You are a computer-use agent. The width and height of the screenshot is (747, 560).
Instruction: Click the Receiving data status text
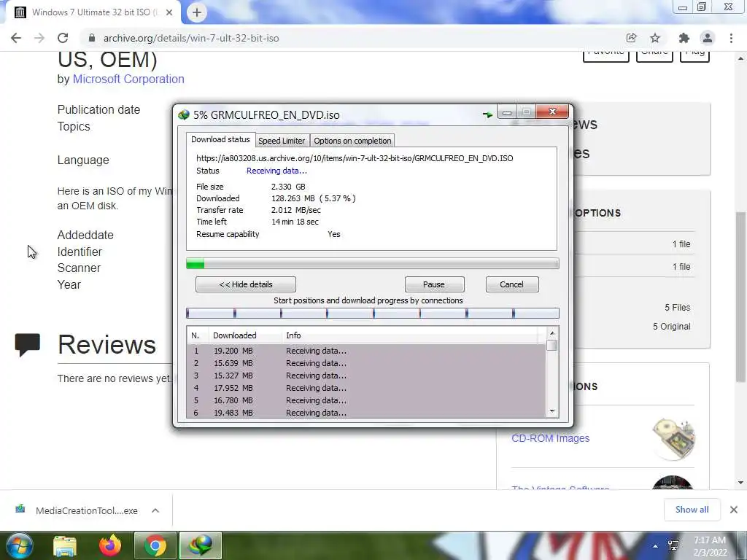pyautogui.click(x=276, y=171)
